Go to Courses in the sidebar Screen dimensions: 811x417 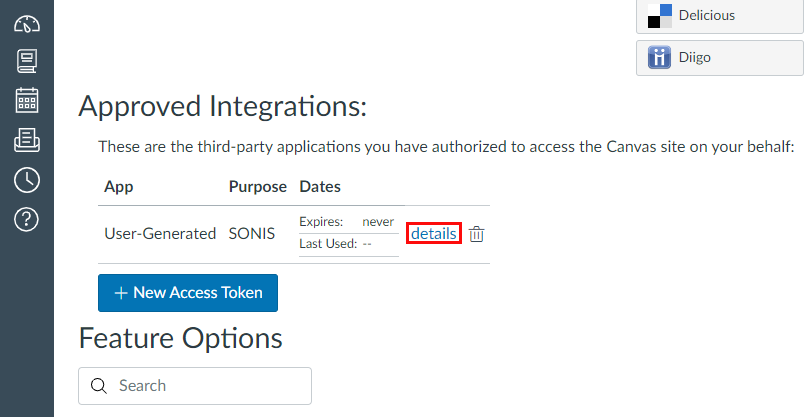27,62
